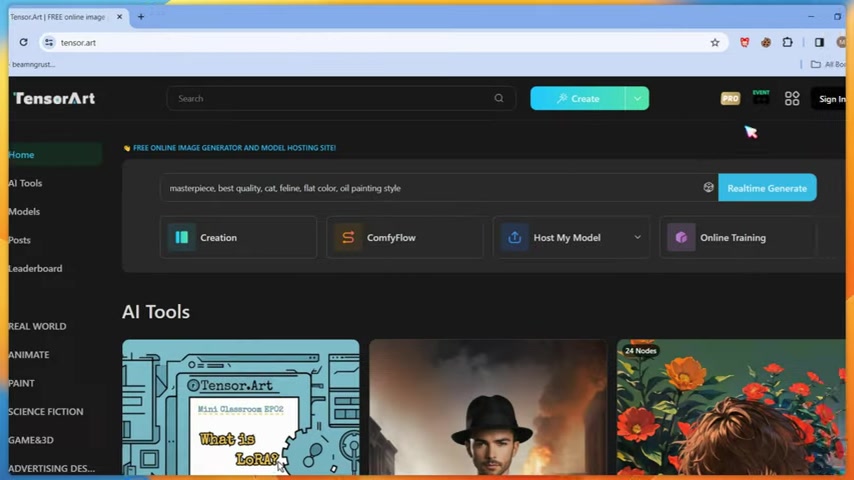Open the apps grid icon
854x480 pixels.
pos(792,98)
